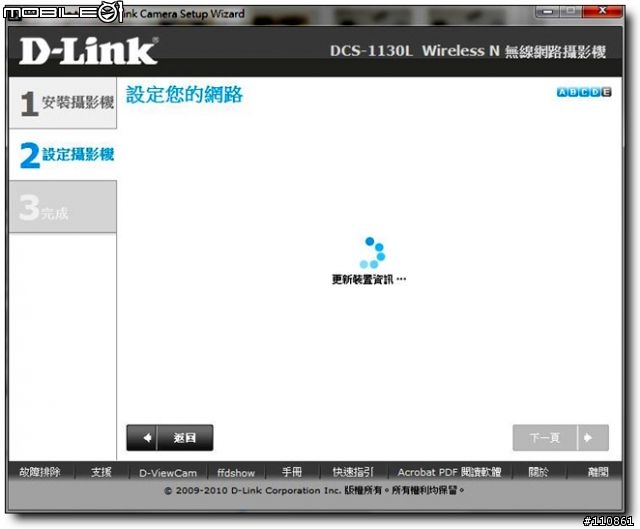Launch D-ViewCam from bottom bar

(168, 473)
